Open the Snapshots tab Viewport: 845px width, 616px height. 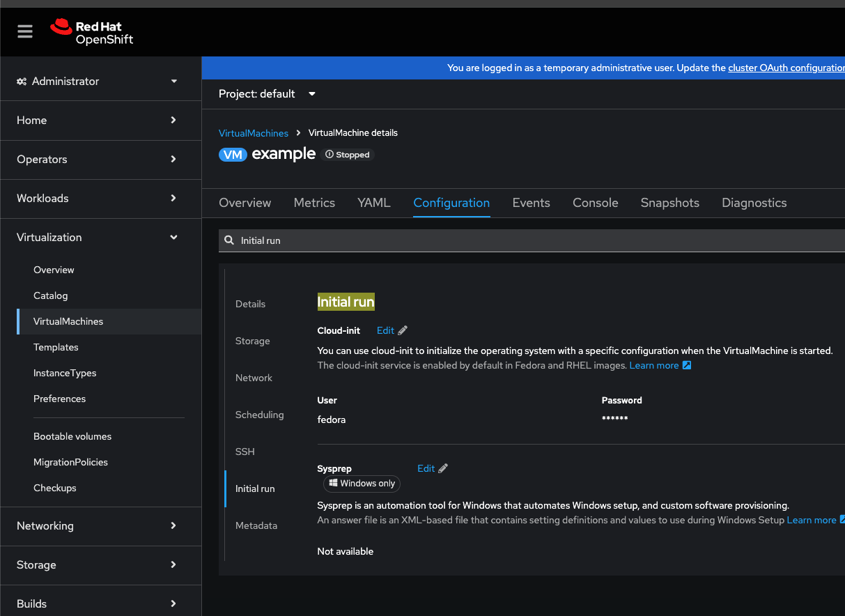[x=669, y=203]
